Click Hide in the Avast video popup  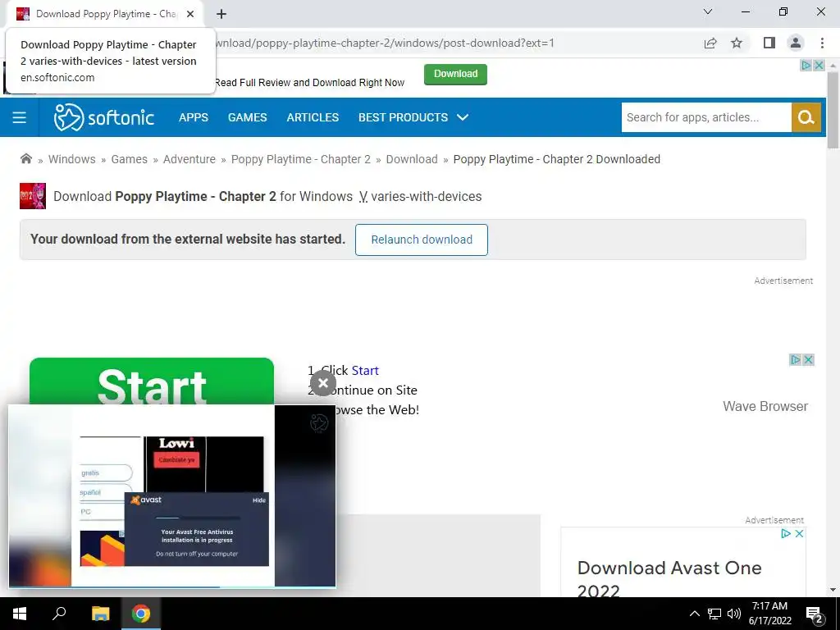[x=259, y=500]
